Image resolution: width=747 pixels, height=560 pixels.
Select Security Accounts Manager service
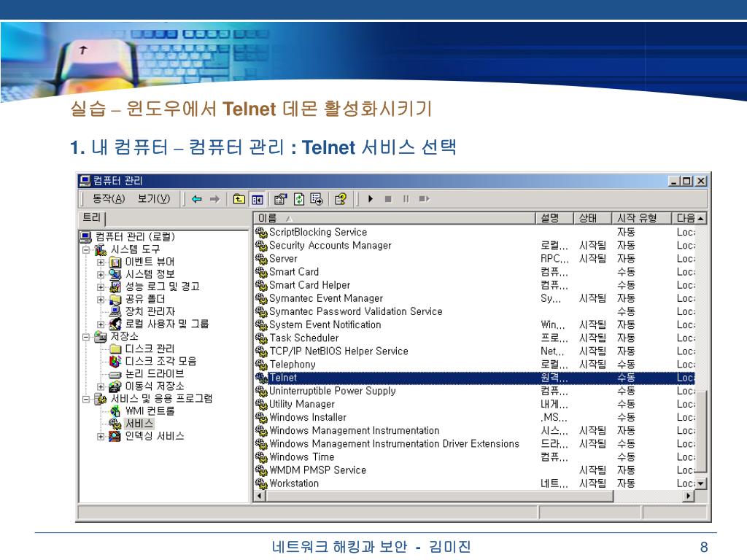(x=474, y=245)
